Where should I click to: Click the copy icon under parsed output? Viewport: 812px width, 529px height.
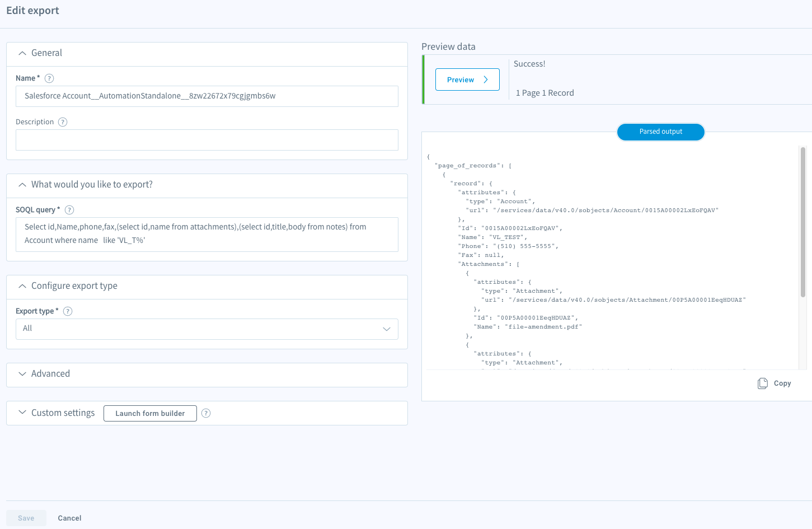(762, 383)
